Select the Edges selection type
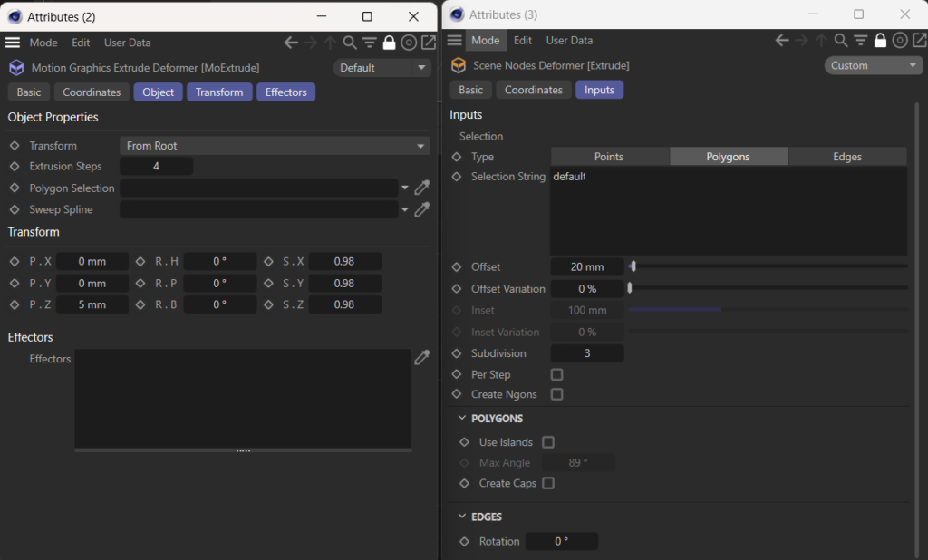This screenshot has width=928, height=560. pos(846,156)
